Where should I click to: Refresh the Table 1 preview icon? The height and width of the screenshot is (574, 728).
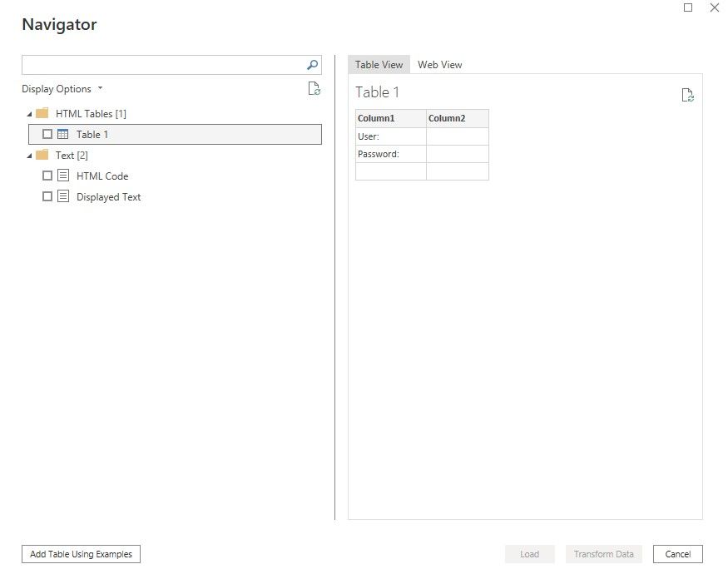coord(687,95)
